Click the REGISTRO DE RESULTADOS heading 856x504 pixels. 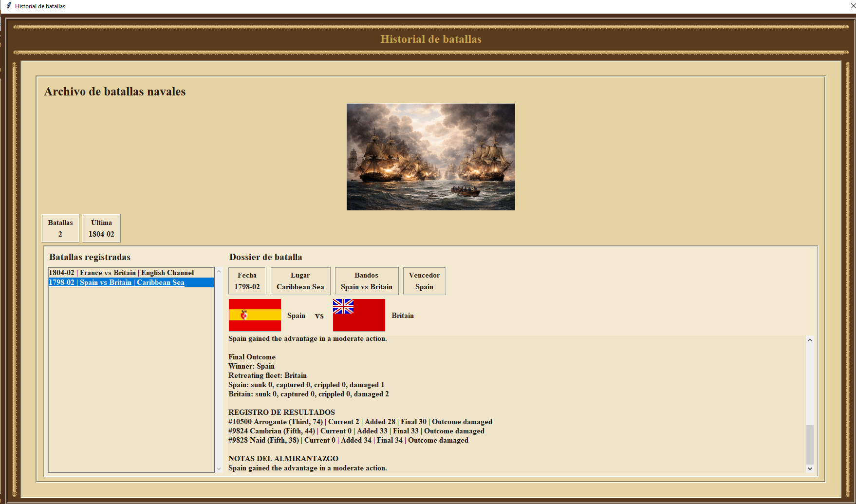[x=281, y=412]
